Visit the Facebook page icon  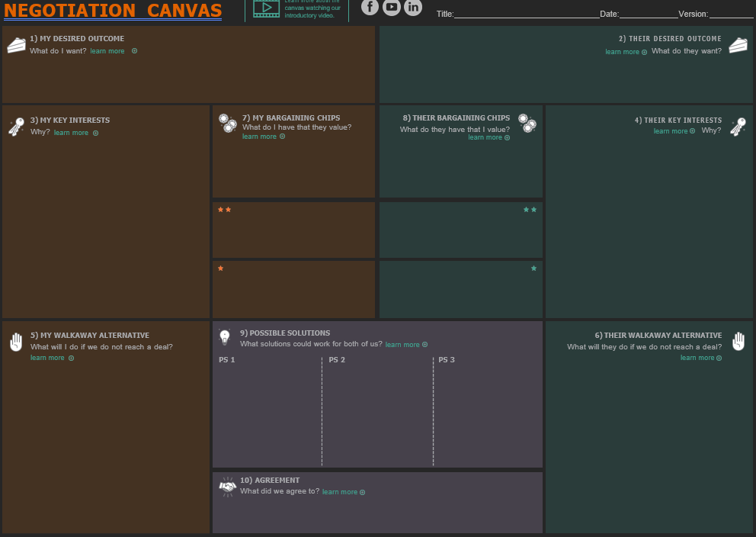pyautogui.click(x=370, y=6)
